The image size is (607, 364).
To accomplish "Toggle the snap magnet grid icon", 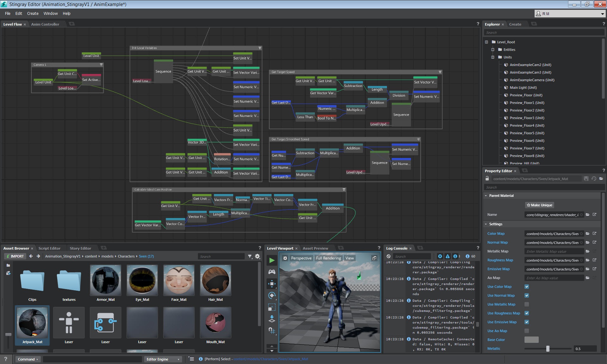I will point(272,331).
